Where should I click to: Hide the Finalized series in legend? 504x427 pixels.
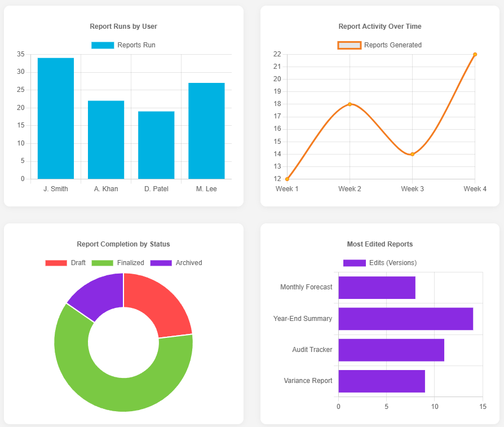pyautogui.click(x=102, y=263)
